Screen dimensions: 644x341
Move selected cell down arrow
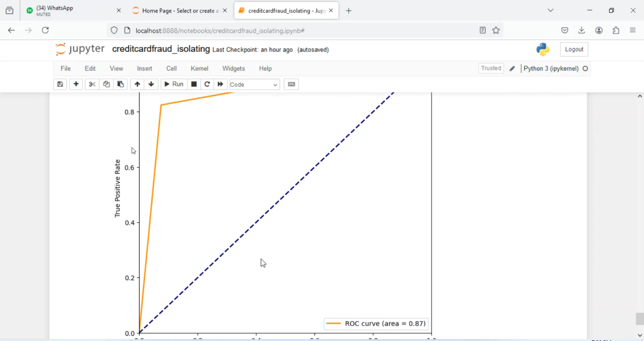pyautogui.click(x=151, y=84)
